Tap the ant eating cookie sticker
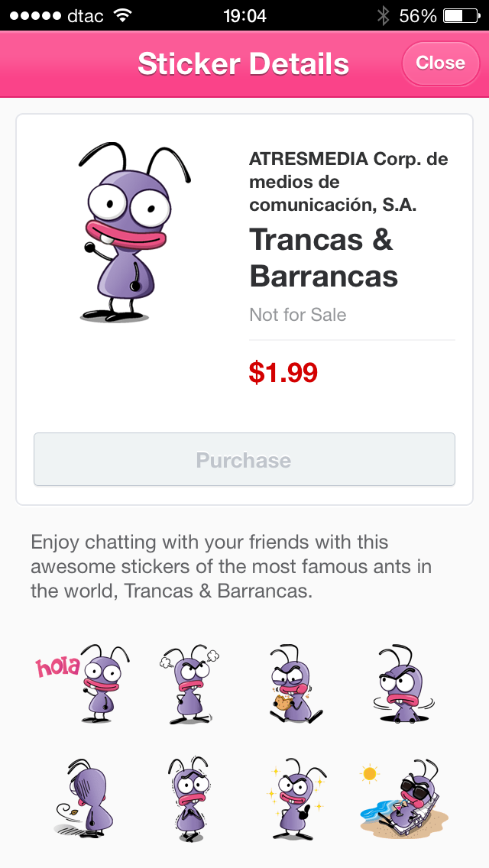This screenshot has height=868, width=489. coord(293,682)
